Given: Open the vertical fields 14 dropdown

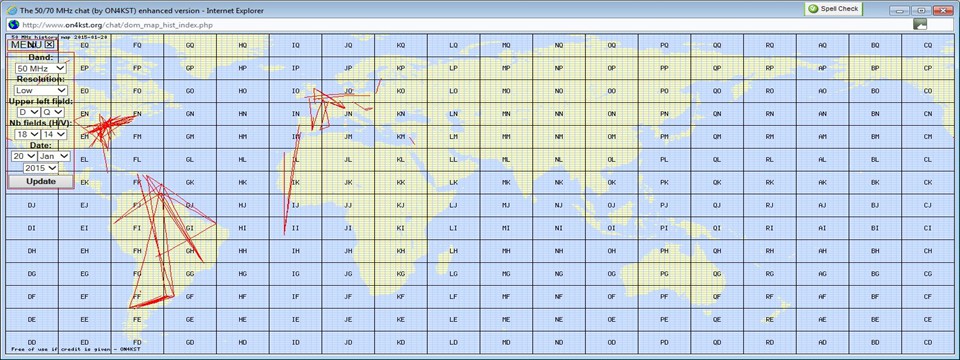Looking at the screenshot, I should [53, 134].
